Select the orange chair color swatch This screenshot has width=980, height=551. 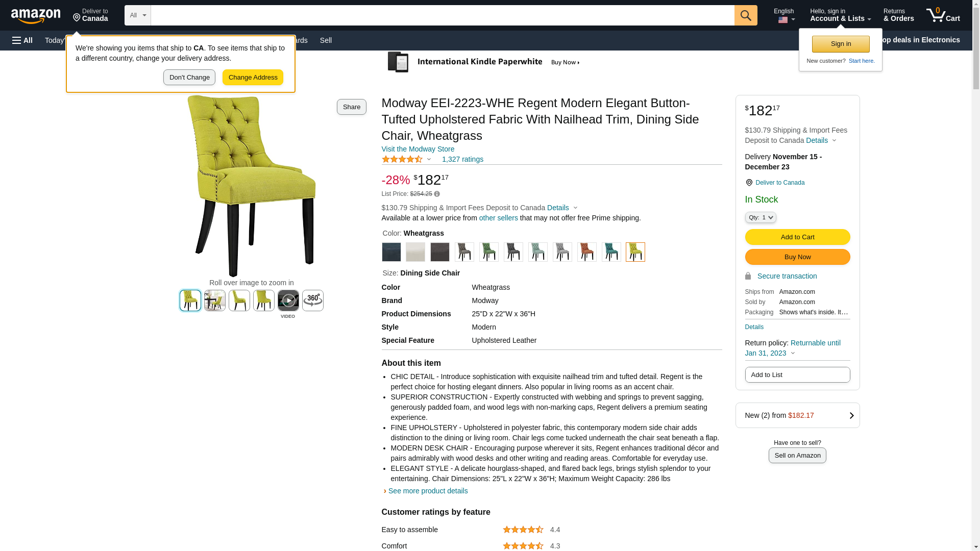586,252
